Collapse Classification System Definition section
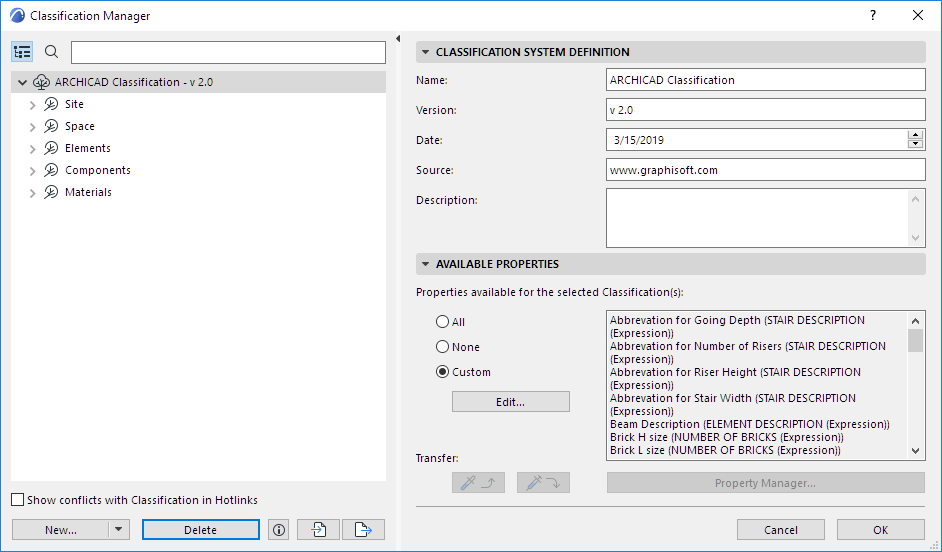This screenshot has width=942, height=552. (425, 52)
